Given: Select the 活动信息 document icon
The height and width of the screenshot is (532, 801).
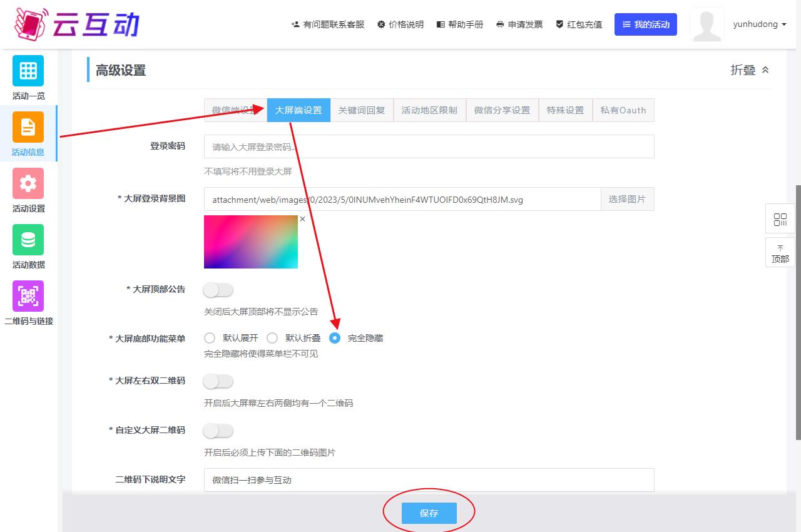Looking at the screenshot, I should pos(28,127).
